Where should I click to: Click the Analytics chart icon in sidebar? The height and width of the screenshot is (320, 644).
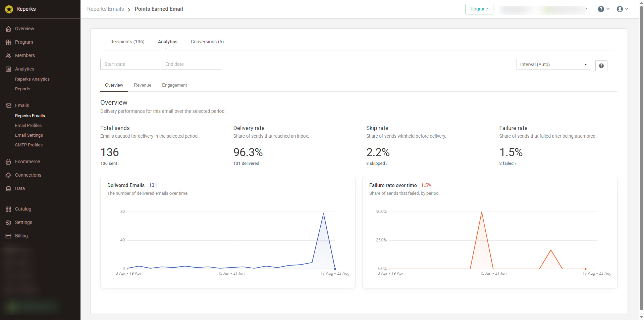8,69
